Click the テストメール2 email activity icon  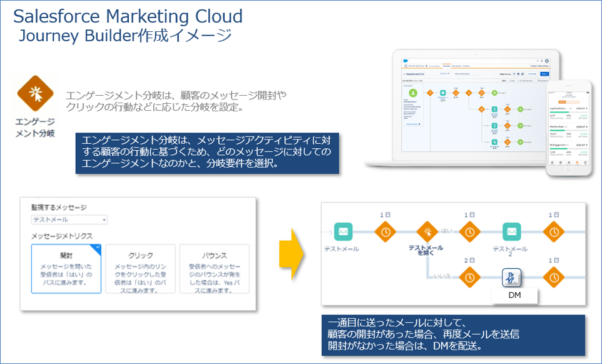[512, 231]
